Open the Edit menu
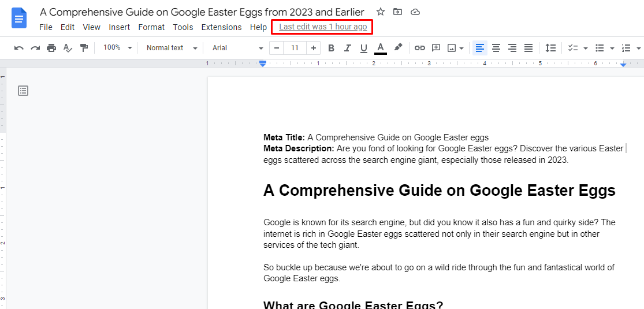644x309 pixels. pyautogui.click(x=68, y=27)
